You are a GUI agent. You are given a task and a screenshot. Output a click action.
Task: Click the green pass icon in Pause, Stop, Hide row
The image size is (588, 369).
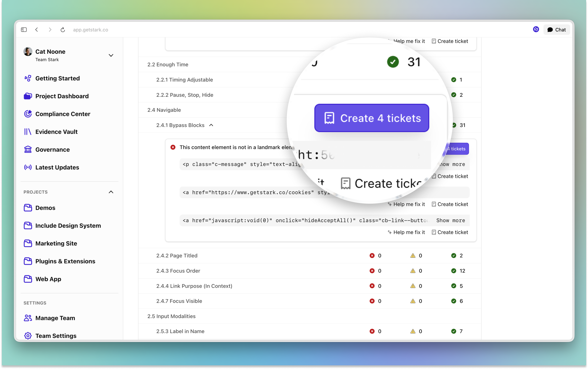pyautogui.click(x=454, y=95)
